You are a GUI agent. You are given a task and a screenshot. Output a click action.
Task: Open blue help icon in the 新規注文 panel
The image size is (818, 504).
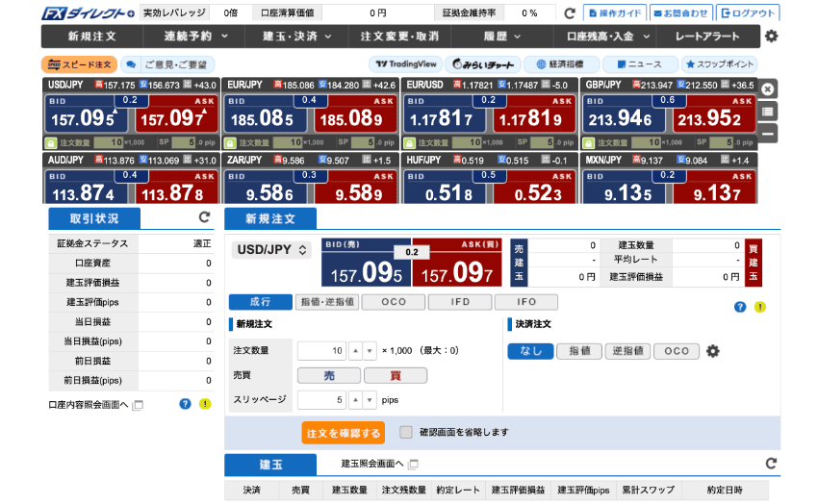(740, 307)
